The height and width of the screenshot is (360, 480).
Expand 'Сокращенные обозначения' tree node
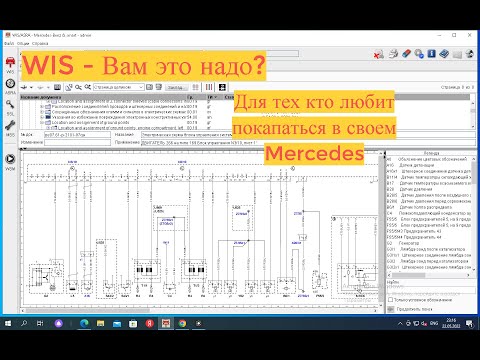[x=42, y=112]
